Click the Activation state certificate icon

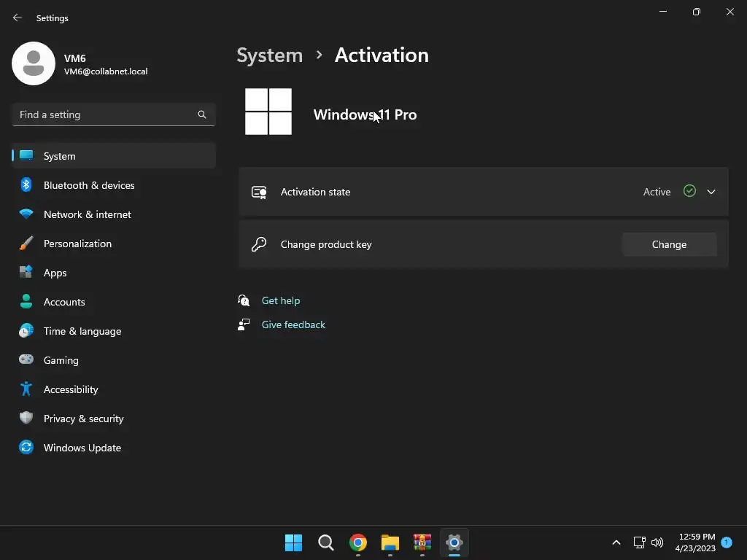pyautogui.click(x=259, y=192)
